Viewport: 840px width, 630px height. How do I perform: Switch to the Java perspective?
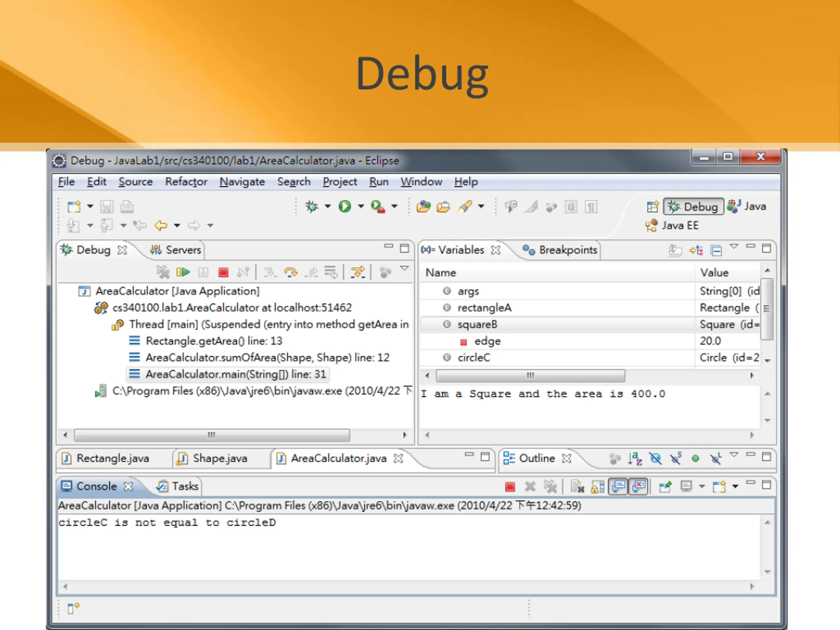click(746, 206)
